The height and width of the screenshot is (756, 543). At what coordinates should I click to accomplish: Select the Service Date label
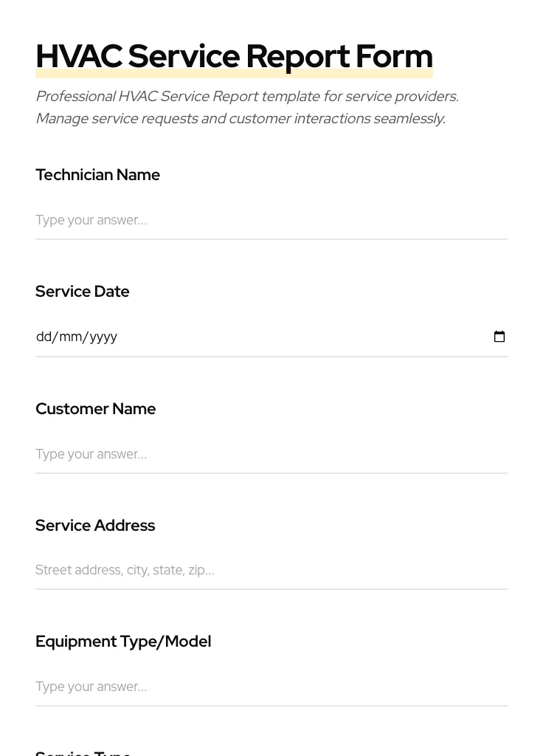click(x=82, y=291)
